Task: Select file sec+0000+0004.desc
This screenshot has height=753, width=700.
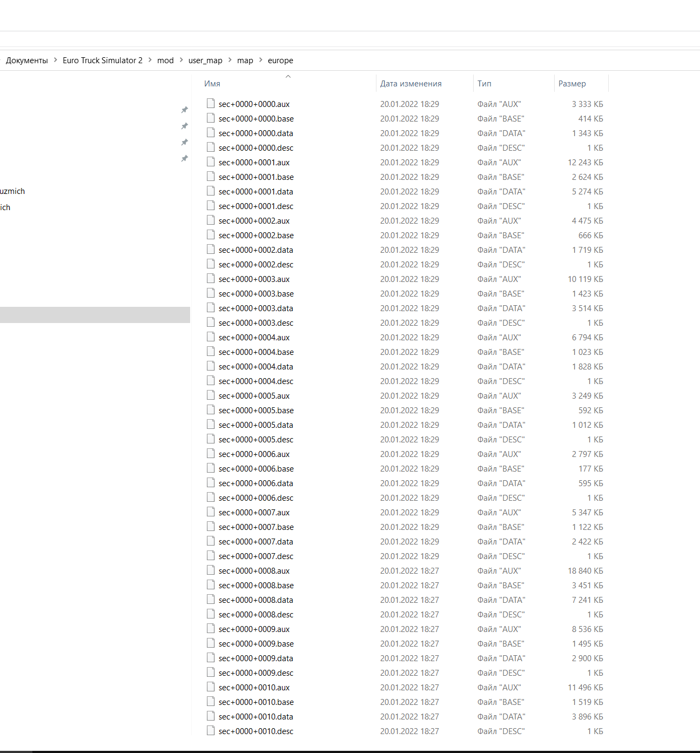Action: (256, 381)
